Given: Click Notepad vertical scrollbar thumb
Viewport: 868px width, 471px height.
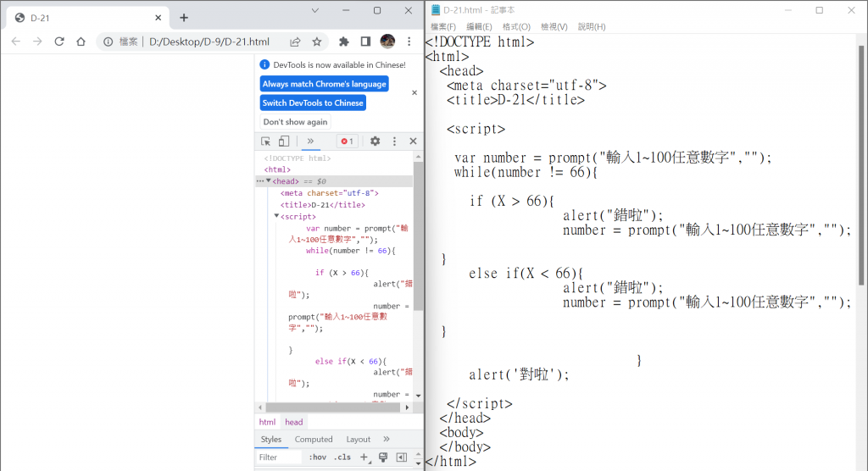Looking at the screenshot, I should coord(861,165).
